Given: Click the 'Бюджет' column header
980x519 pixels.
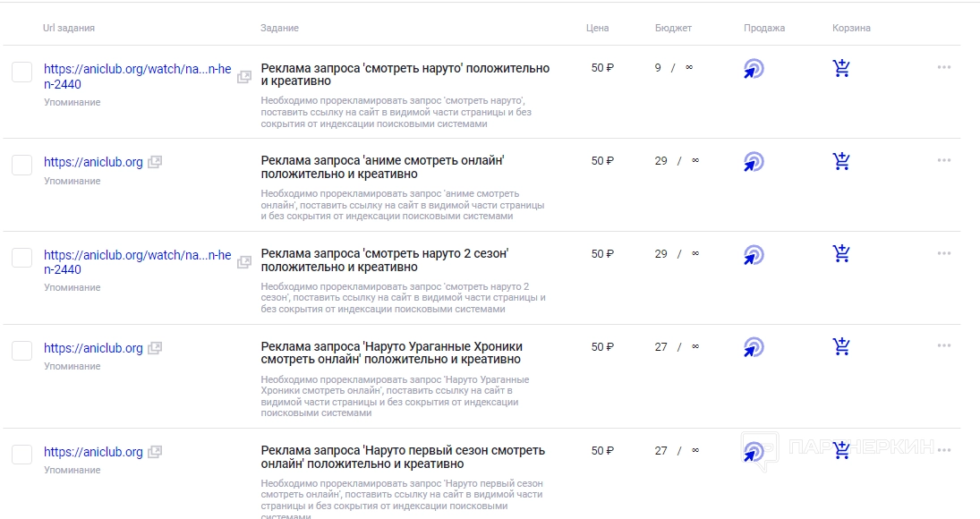Looking at the screenshot, I should tap(673, 28).
